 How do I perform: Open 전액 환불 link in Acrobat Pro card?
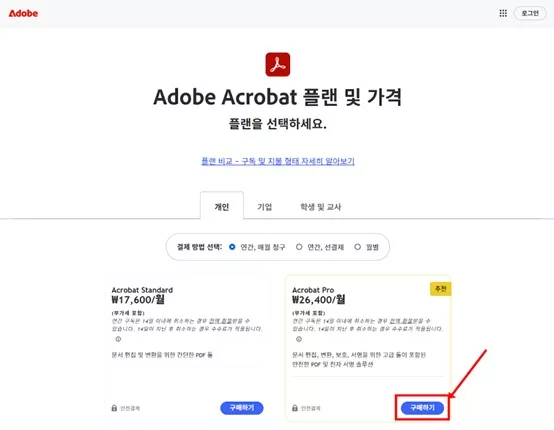pos(400,321)
